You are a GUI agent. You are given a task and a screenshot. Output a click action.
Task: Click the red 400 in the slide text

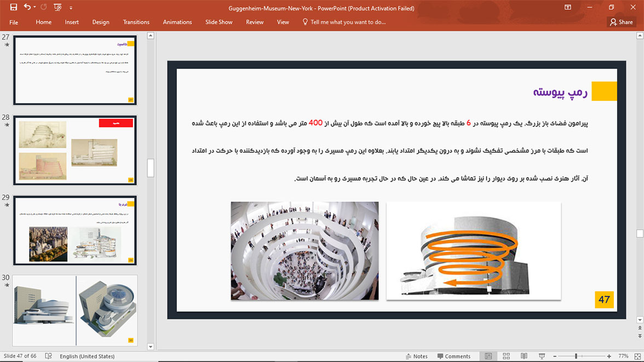click(x=315, y=123)
